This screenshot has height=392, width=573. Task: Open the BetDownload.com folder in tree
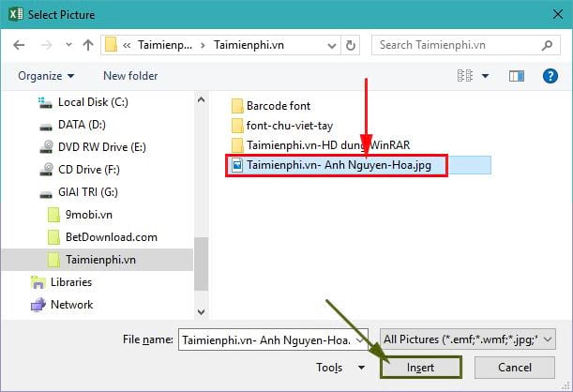(112, 237)
